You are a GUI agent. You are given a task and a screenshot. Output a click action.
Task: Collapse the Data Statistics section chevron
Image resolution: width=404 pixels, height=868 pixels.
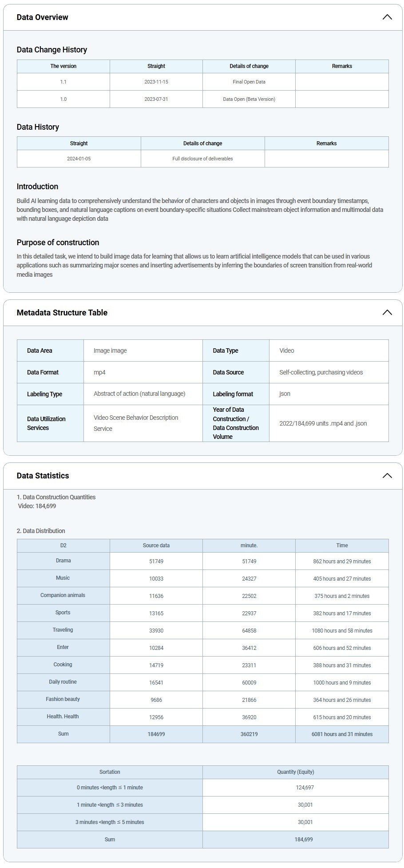point(387,476)
